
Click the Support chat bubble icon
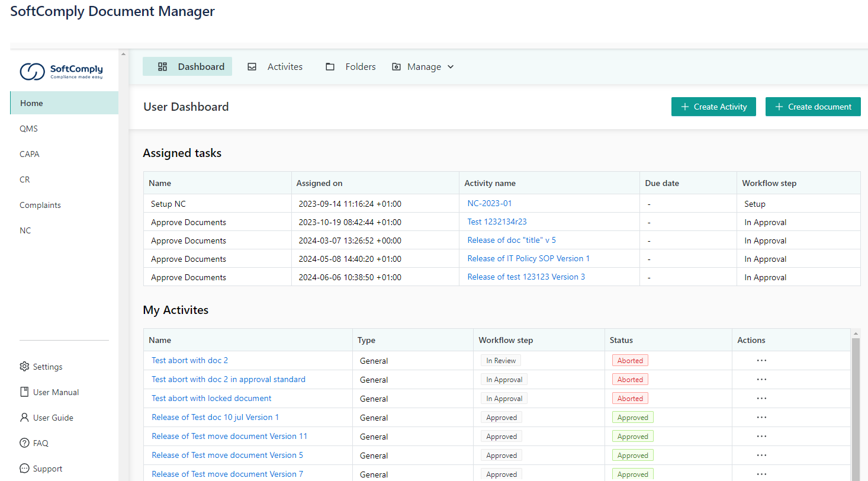(x=24, y=469)
